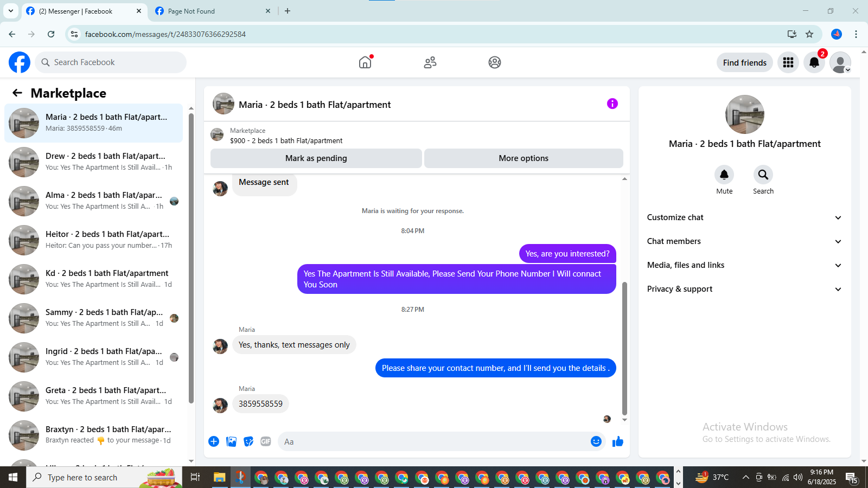Open the emoji picker in message box
This screenshot has width=868, height=488.
click(x=596, y=441)
